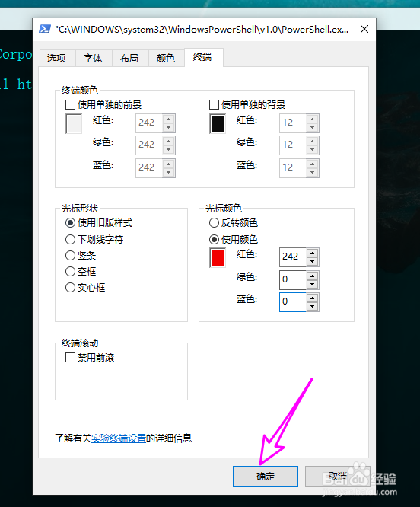Click background 红色 value field showing 12

tap(293, 123)
